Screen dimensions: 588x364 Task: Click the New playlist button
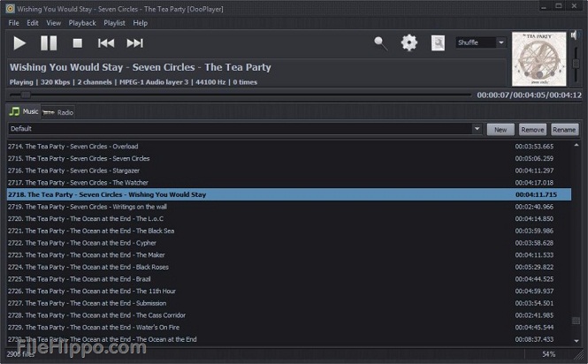(500, 130)
